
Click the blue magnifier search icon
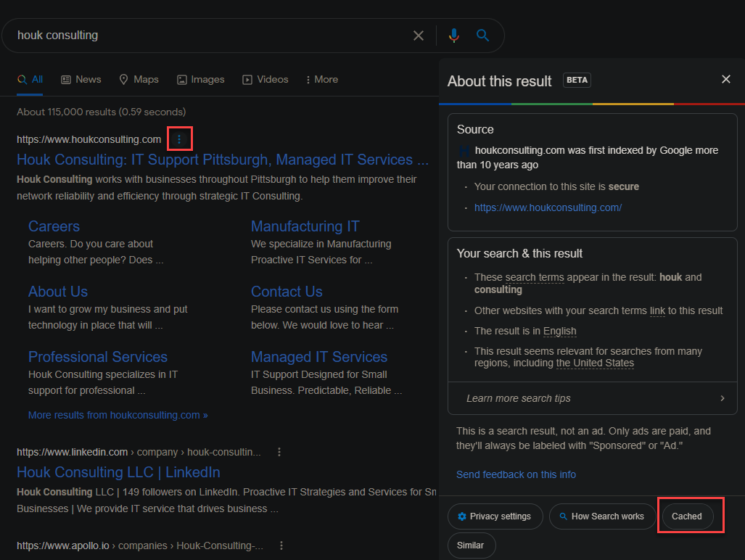[482, 35]
